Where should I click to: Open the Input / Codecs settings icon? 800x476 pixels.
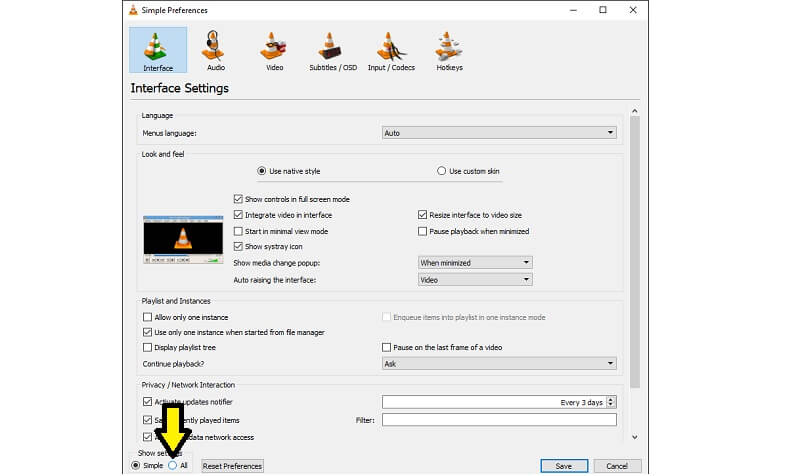point(391,50)
